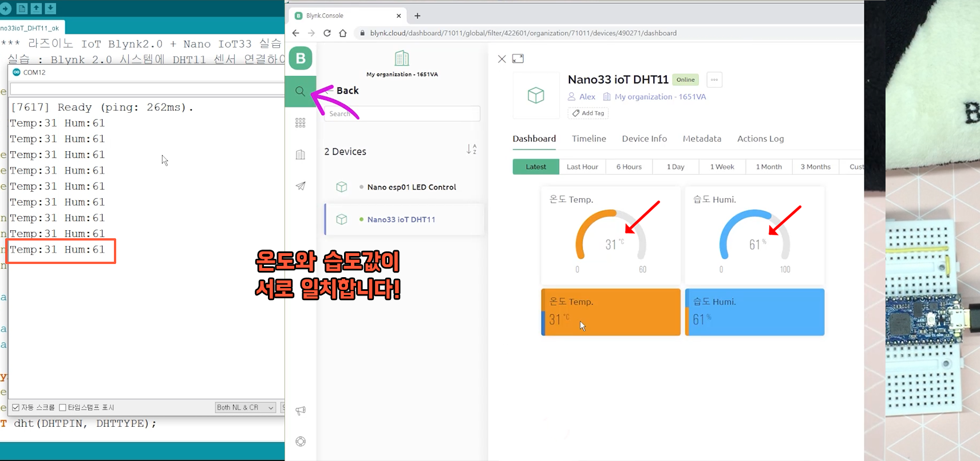The width and height of the screenshot is (980, 461).
Task: Click the COM12 serial monitor input field
Action: [147, 89]
